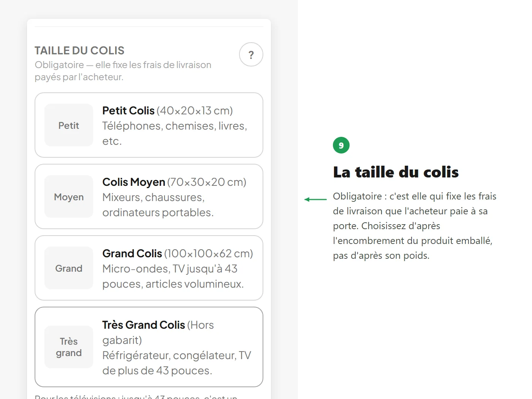532x399 pixels.
Task: Click the '(70×30×20 cm)' dimensions text
Action: (x=207, y=182)
